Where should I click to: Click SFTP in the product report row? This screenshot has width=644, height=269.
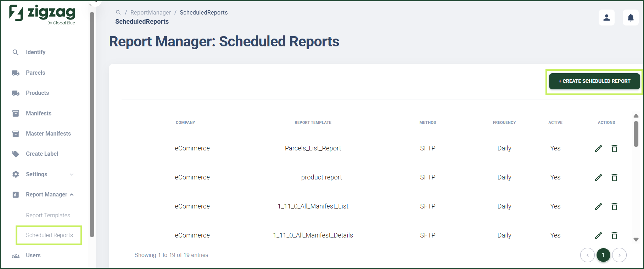coord(428,177)
